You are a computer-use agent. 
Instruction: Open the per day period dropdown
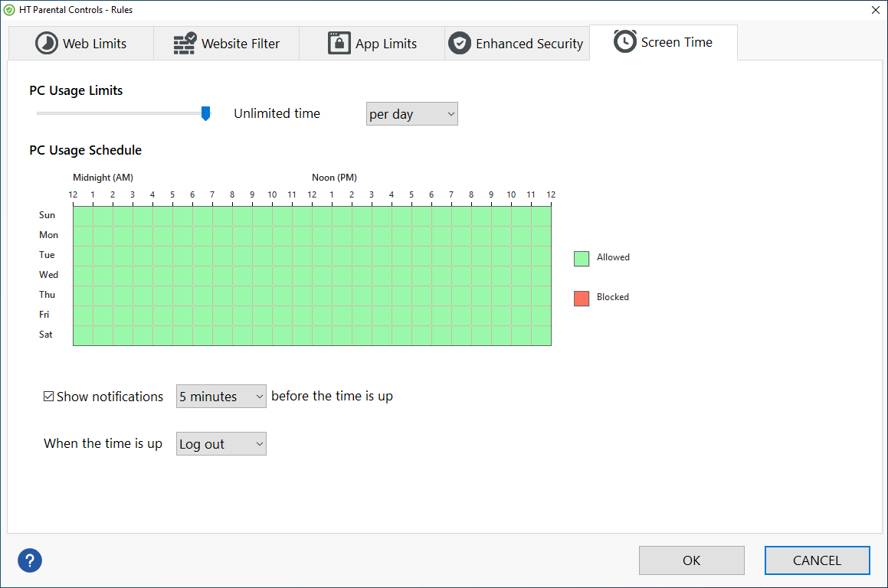411,114
